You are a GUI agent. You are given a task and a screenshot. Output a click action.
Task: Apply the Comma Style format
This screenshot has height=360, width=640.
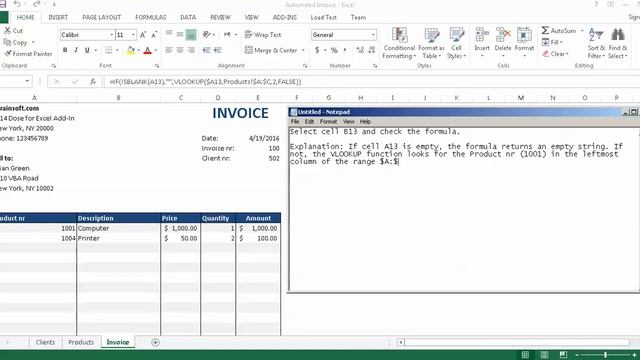pyautogui.click(x=345, y=50)
